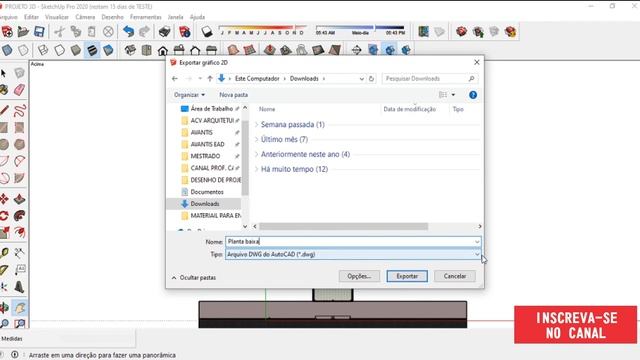Pick the Freehand drawing tool

(19, 110)
